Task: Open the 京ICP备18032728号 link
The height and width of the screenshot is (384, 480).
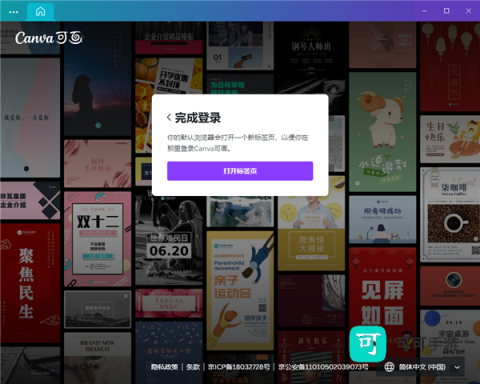Action: pyautogui.click(x=239, y=367)
